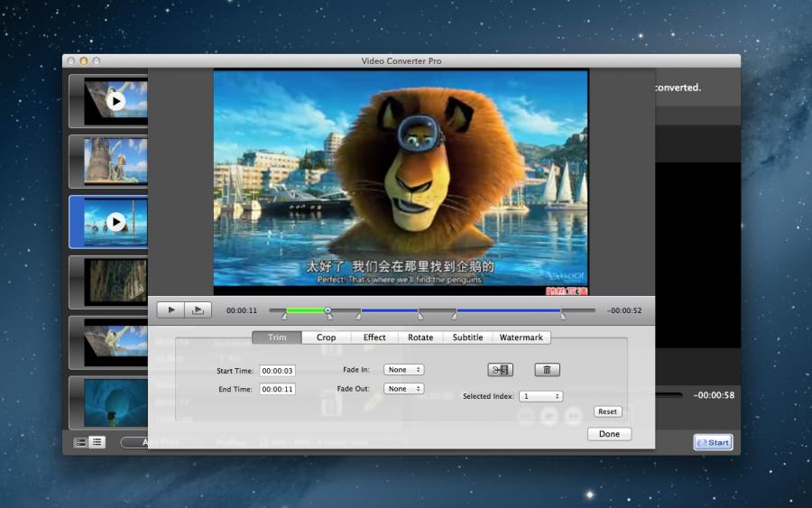This screenshot has height=508, width=812.
Task: Open the Trim tab
Action: point(277,337)
